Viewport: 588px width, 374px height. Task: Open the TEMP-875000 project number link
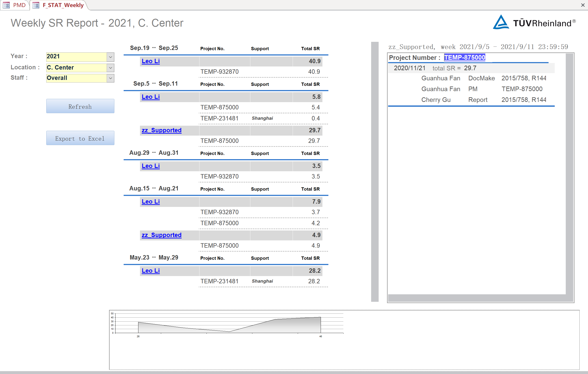pyautogui.click(x=464, y=58)
